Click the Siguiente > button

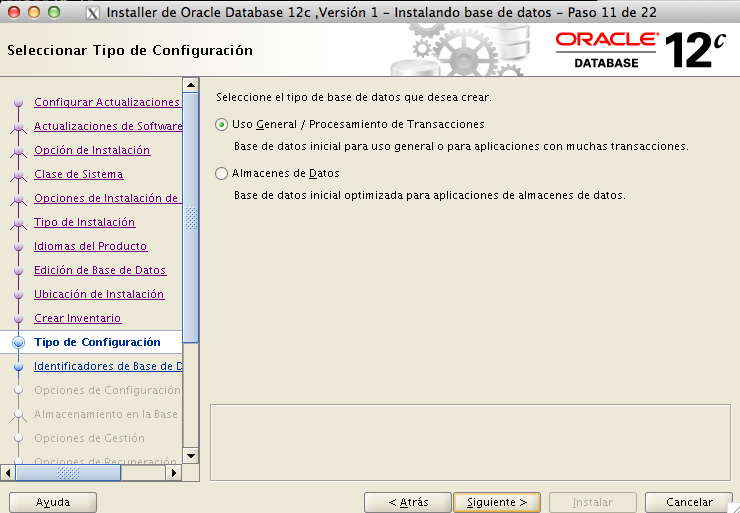(x=496, y=502)
